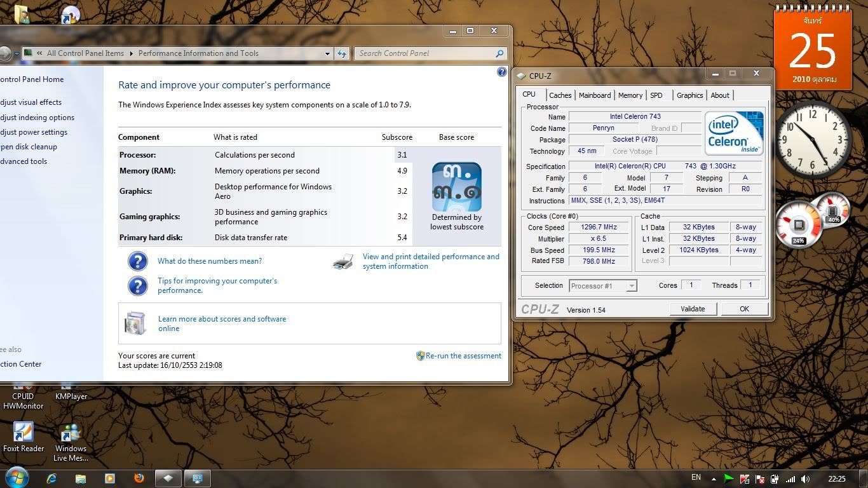Click the volume speaker tray icon
This screenshot has height=488, width=868.
tap(806, 479)
